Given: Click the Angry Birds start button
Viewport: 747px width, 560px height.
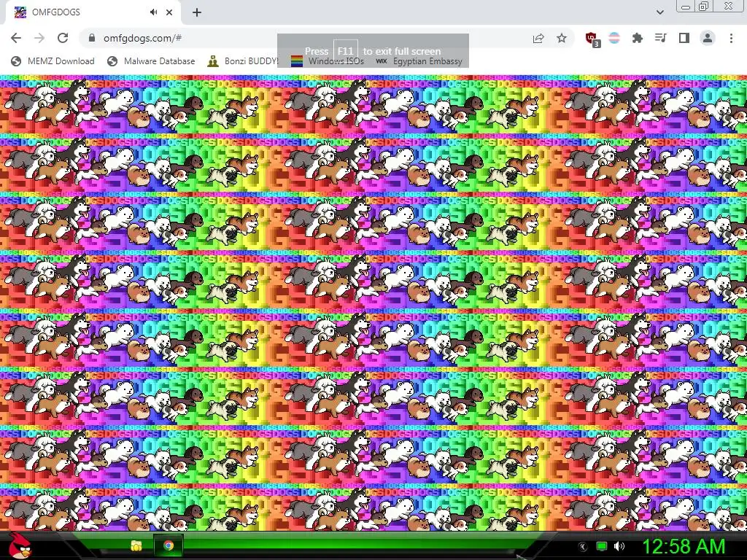Looking at the screenshot, I should pyautogui.click(x=20, y=545).
